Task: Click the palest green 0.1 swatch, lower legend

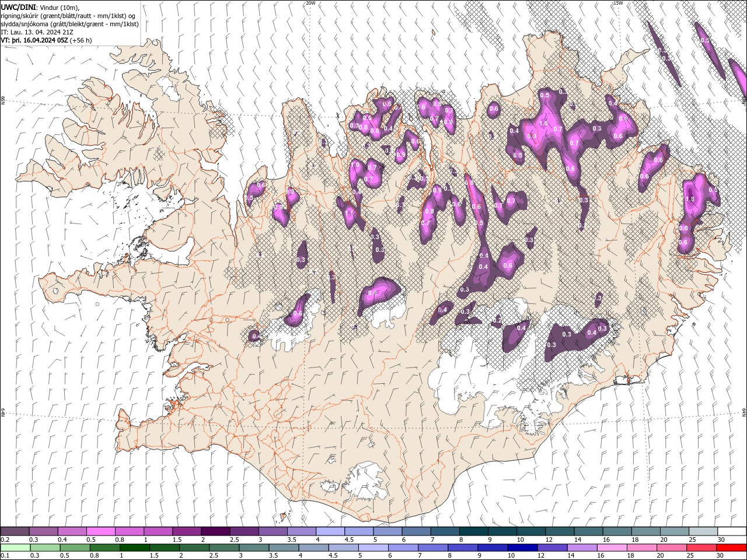Action: click(x=15, y=548)
